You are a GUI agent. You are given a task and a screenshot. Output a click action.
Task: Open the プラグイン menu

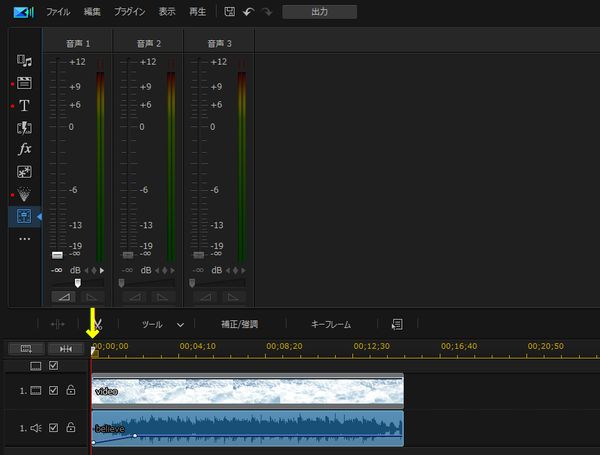point(136,12)
